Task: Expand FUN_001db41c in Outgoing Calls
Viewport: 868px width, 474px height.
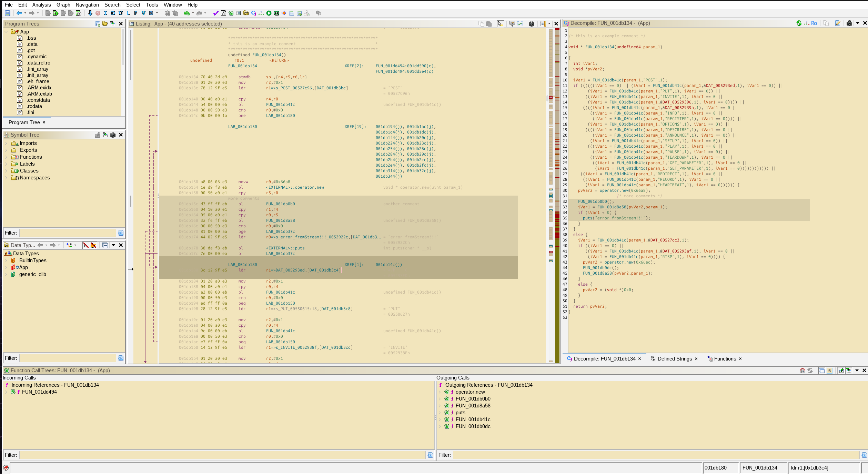Action: (440, 419)
